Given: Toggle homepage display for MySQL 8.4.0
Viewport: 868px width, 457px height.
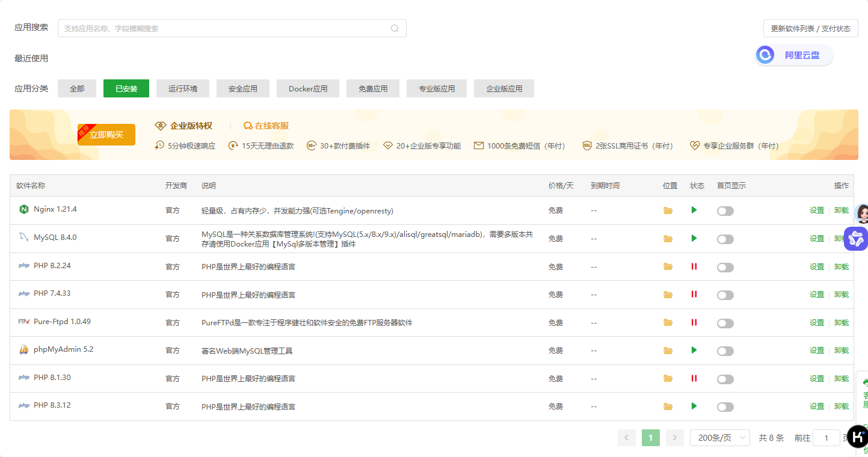Looking at the screenshot, I should coord(725,239).
